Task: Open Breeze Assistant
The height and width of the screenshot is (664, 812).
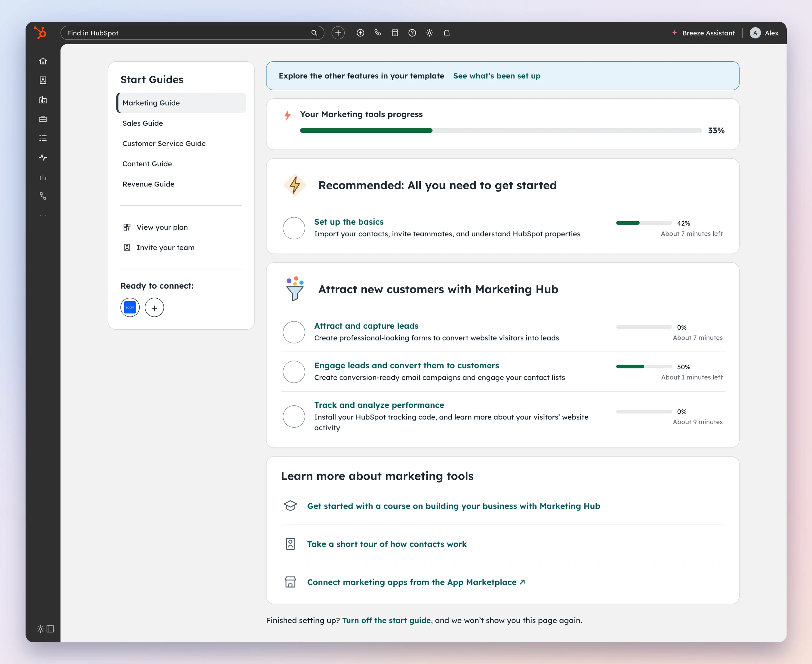Action: [703, 33]
